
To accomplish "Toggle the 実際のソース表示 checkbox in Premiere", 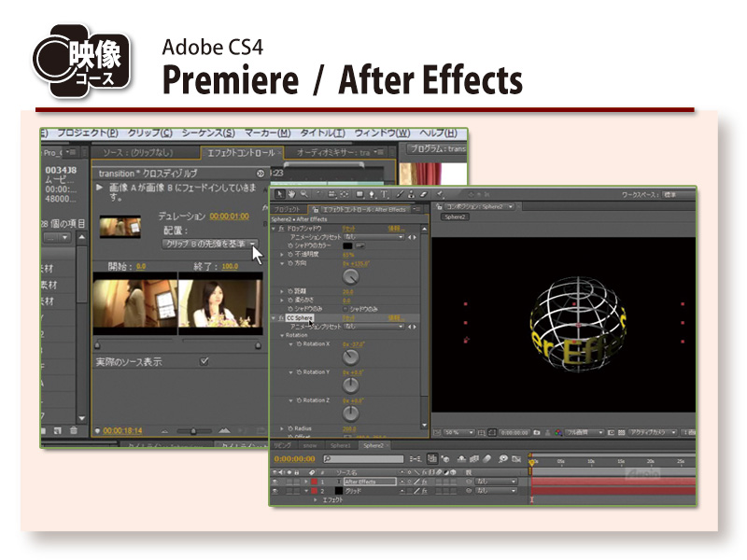I will (204, 361).
